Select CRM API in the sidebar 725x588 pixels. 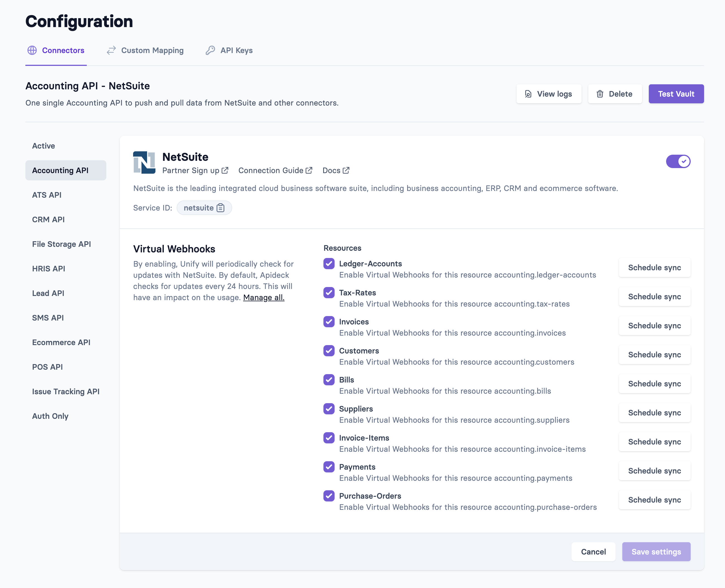[x=66, y=219]
